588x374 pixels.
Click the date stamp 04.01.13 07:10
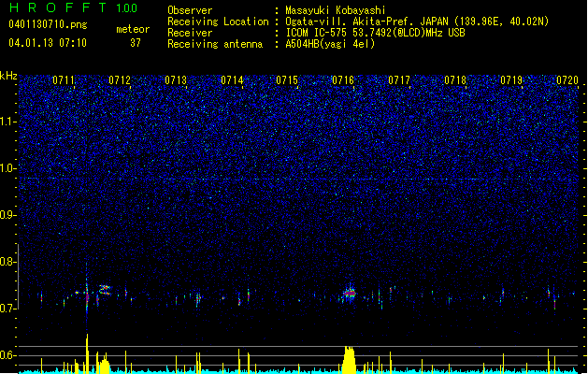48,43
